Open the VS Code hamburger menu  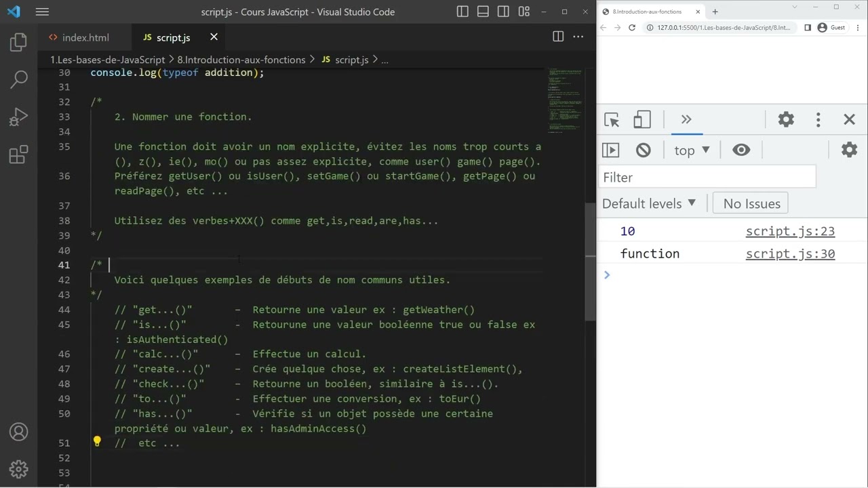coord(42,12)
